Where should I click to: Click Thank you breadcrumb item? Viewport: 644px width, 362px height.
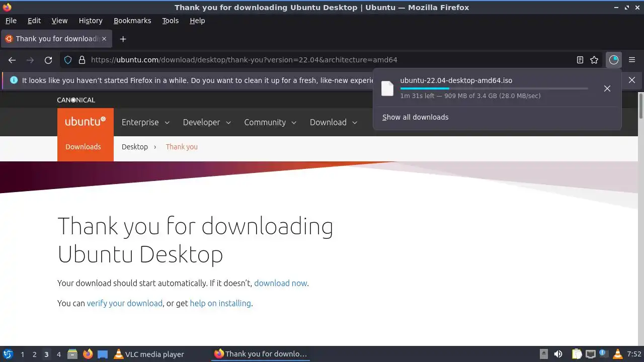point(182,147)
